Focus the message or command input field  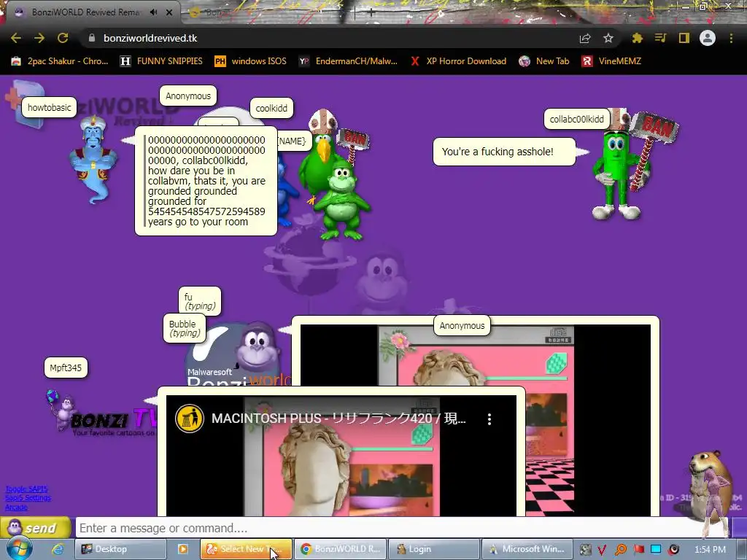(402, 528)
